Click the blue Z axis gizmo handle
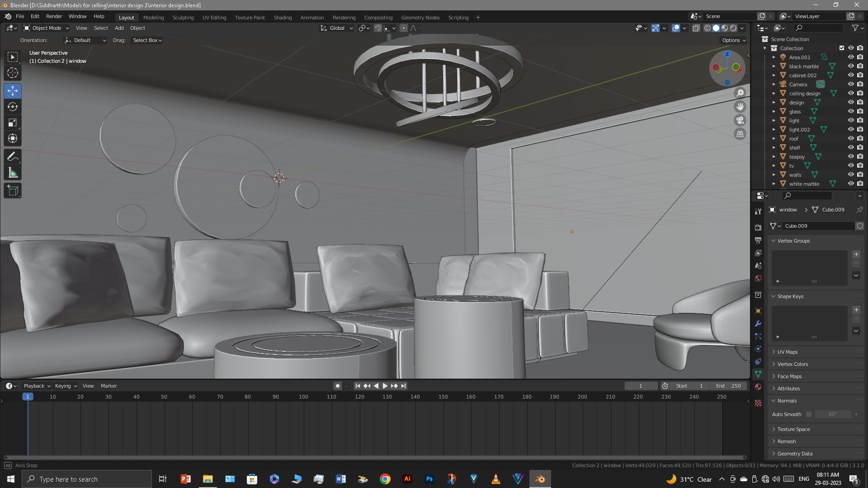 727,54
